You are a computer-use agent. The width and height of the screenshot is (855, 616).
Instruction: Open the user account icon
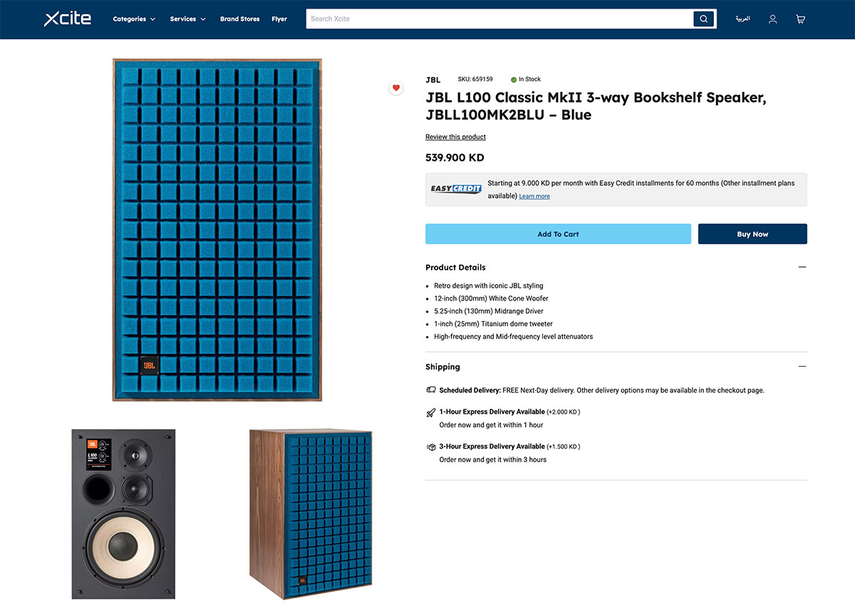(x=772, y=19)
